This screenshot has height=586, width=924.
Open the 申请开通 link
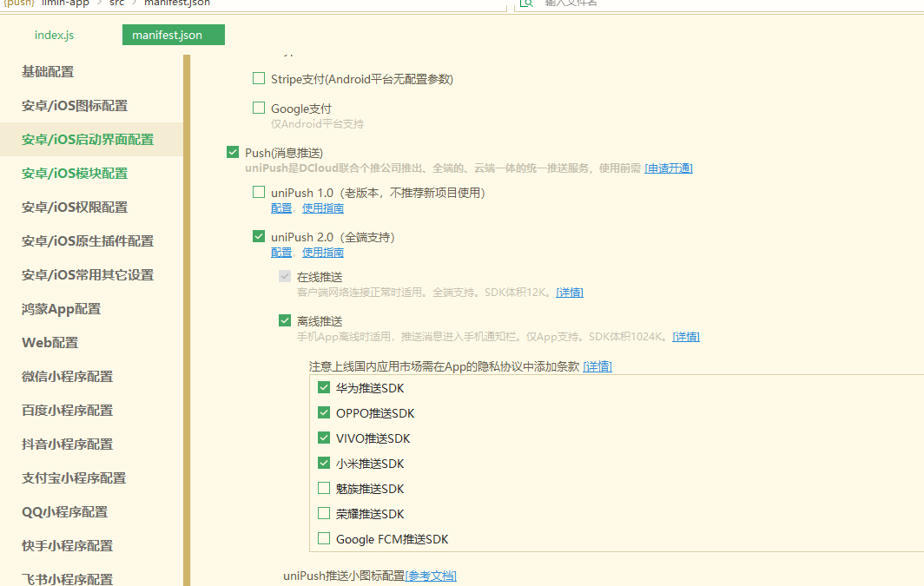pos(668,168)
